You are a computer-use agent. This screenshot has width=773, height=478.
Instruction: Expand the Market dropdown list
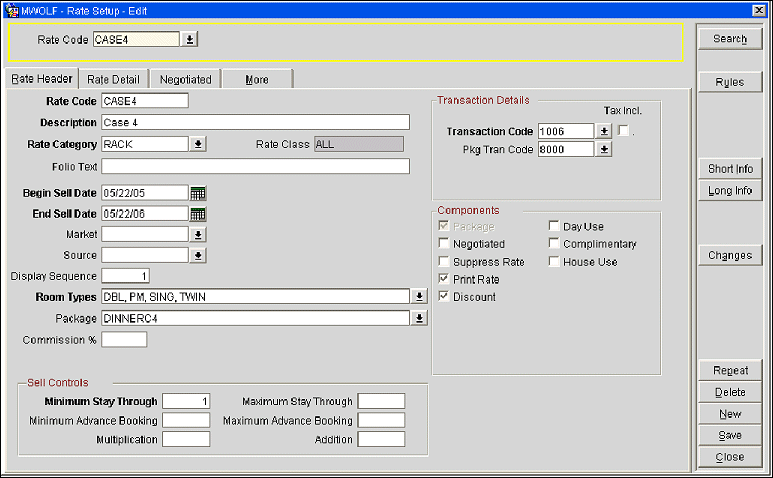(198, 235)
